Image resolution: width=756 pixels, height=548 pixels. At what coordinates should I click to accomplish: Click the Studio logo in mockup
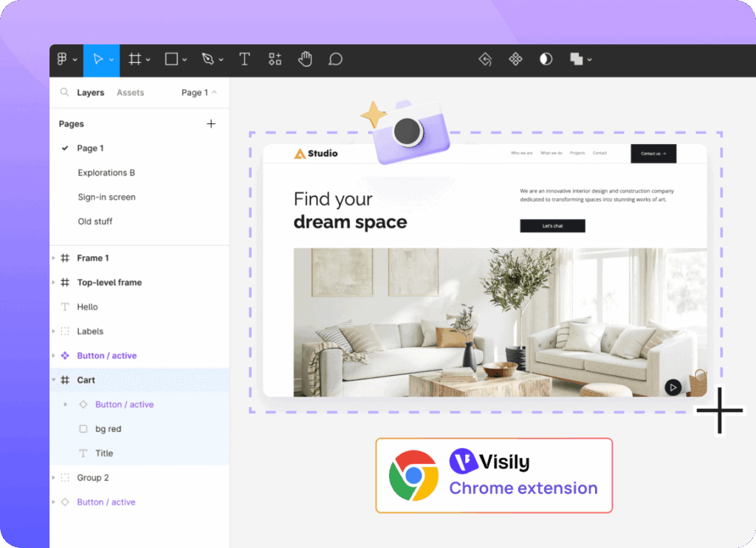point(316,154)
